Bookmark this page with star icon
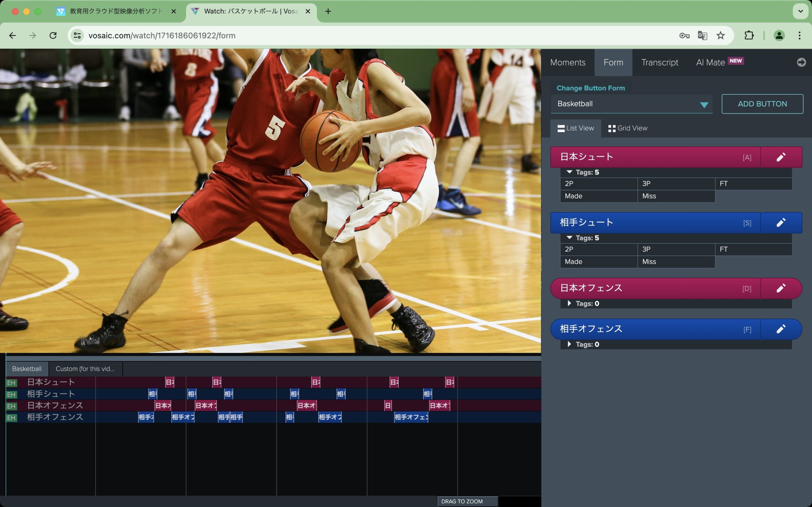 click(720, 35)
